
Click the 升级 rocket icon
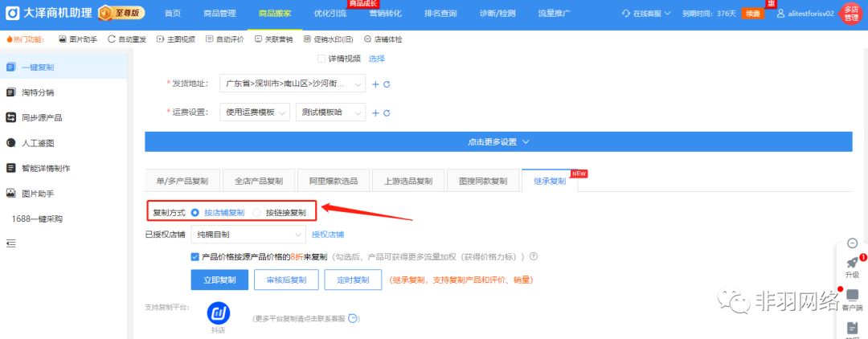click(852, 263)
